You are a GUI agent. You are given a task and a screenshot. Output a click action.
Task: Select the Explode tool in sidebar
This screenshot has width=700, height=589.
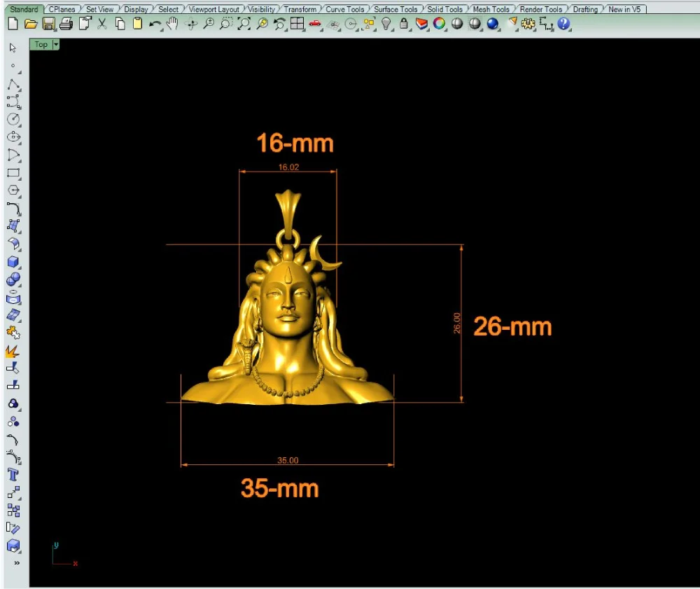(13, 352)
